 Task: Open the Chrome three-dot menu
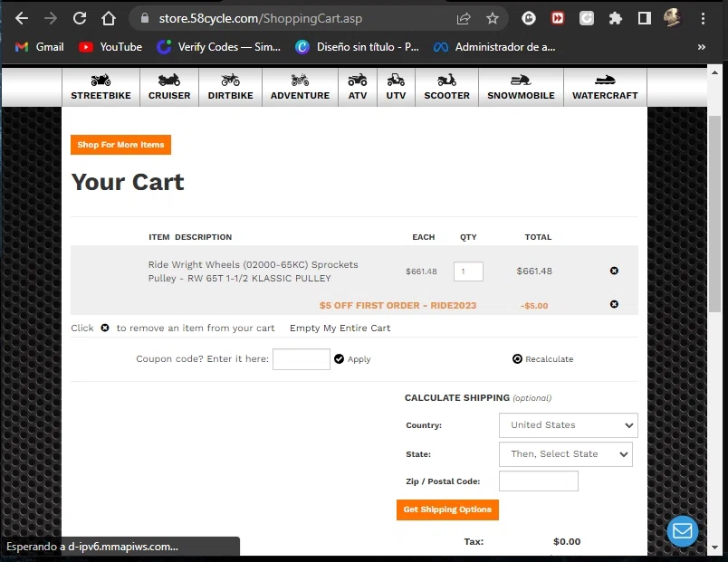click(703, 19)
